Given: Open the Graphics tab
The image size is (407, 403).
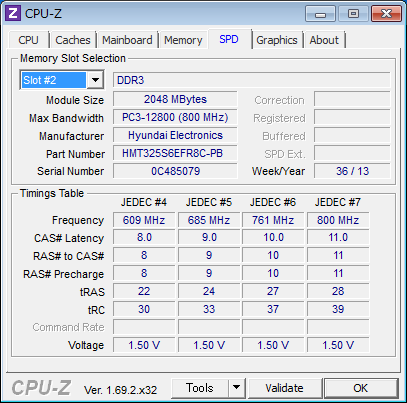Looking at the screenshot, I should pyautogui.click(x=277, y=40).
